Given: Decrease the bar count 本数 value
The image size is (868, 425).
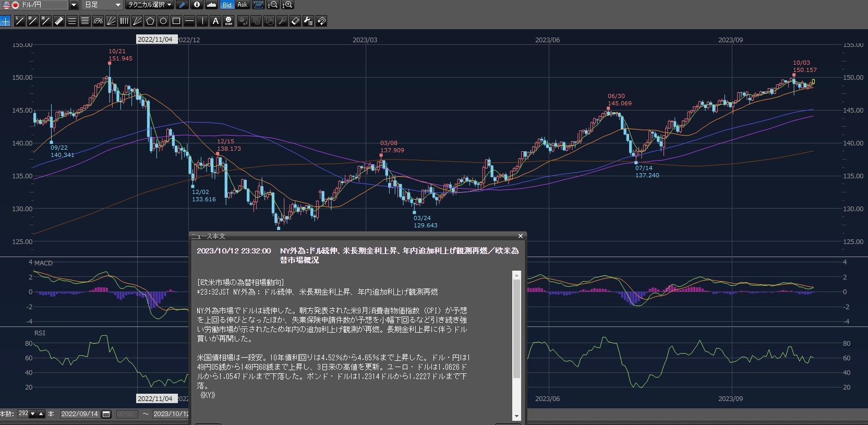Looking at the screenshot, I should pyautogui.click(x=33, y=414).
